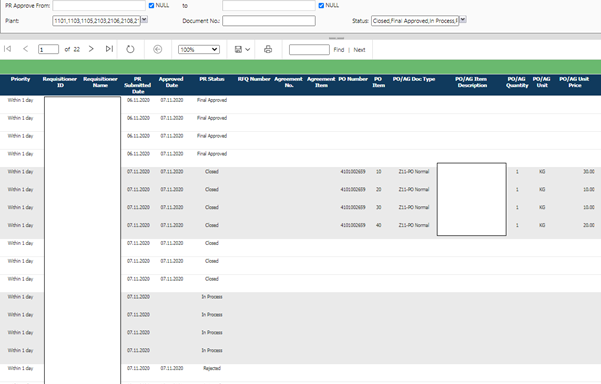Click the Find link
Image resolution: width=601 pixels, height=384 pixels.
339,50
